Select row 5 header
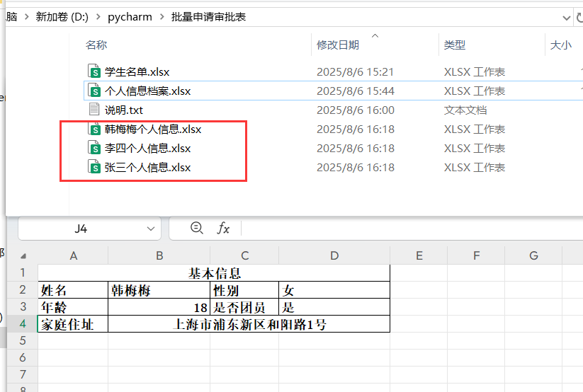Screen dimensions: 583x392 (23, 341)
